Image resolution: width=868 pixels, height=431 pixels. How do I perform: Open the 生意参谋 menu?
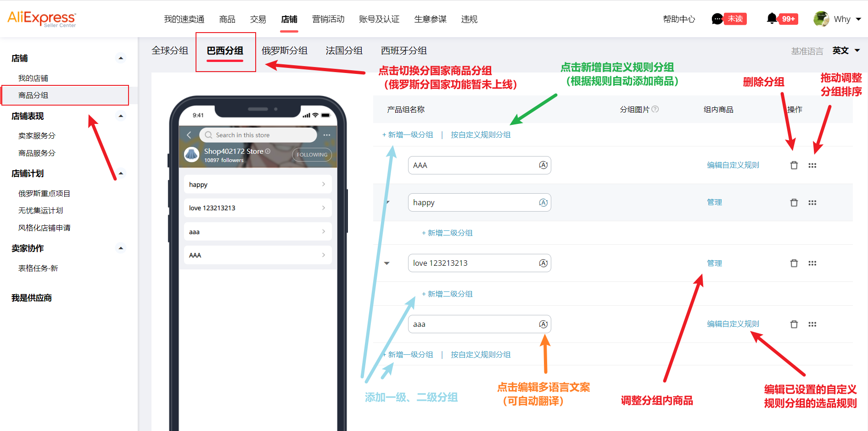(430, 19)
